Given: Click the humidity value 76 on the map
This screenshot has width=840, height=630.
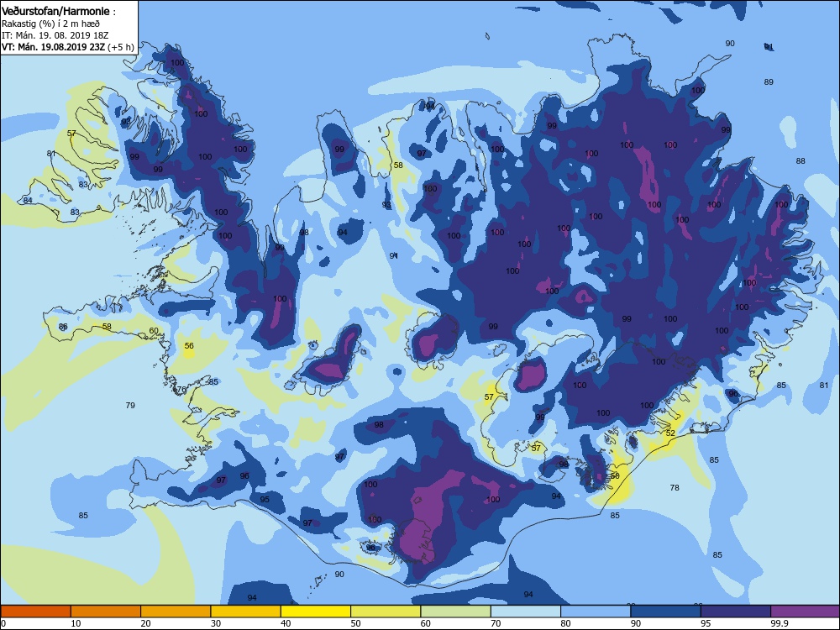Looking at the screenshot, I should click(x=181, y=390).
